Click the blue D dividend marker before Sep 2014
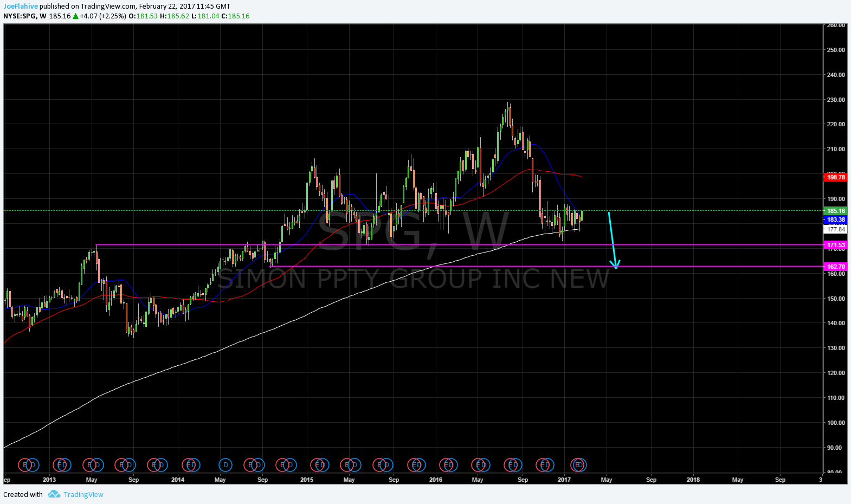Screen dimensions: 851x504 258,465
